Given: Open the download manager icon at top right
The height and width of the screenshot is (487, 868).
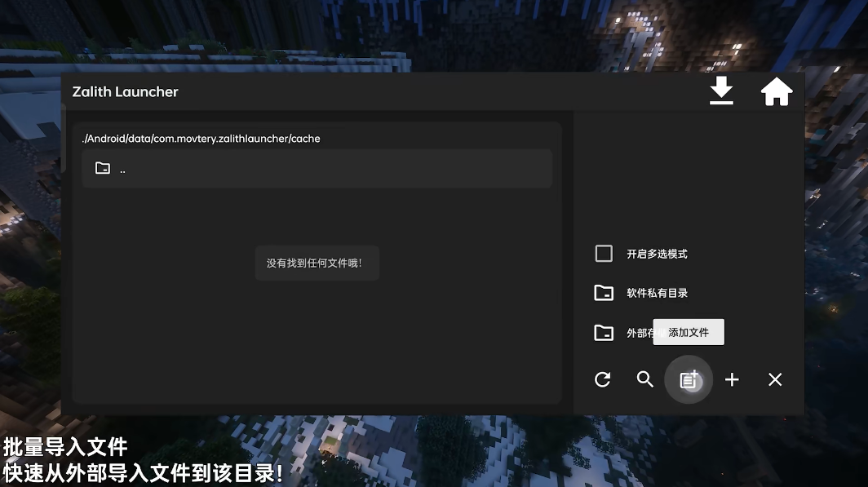Looking at the screenshot, I should coord(721,91).
